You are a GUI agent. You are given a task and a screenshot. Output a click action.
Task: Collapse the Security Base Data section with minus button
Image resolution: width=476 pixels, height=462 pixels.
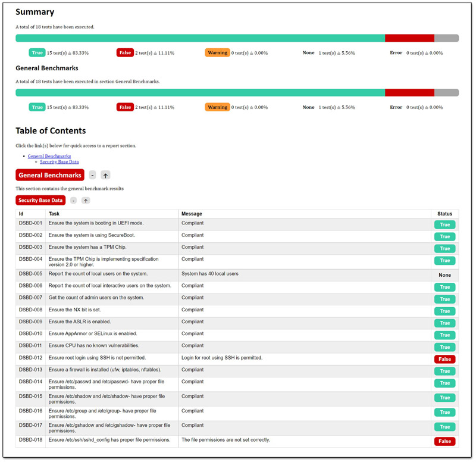pyautogui.click(x=73, y=201)
